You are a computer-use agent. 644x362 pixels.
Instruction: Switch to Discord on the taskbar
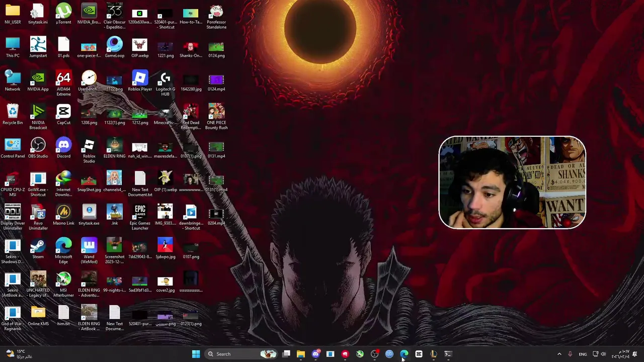tap(315, 354)
